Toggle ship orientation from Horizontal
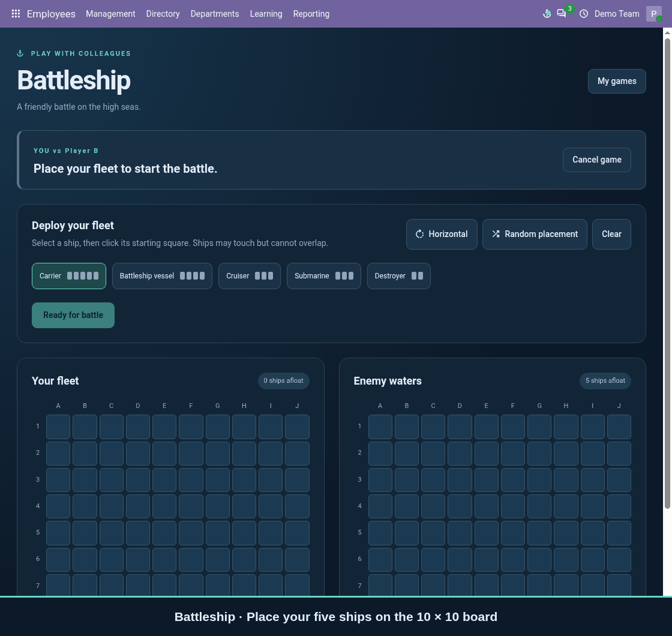Image resolution: width=672 pixels, height=636 pixels. 442,234
